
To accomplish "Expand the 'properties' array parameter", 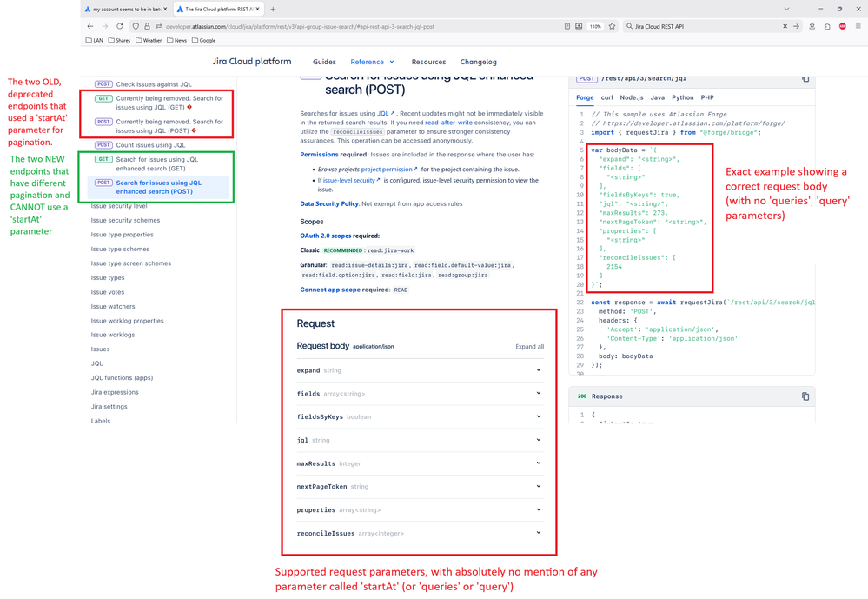I will click(x=421, y=509).
